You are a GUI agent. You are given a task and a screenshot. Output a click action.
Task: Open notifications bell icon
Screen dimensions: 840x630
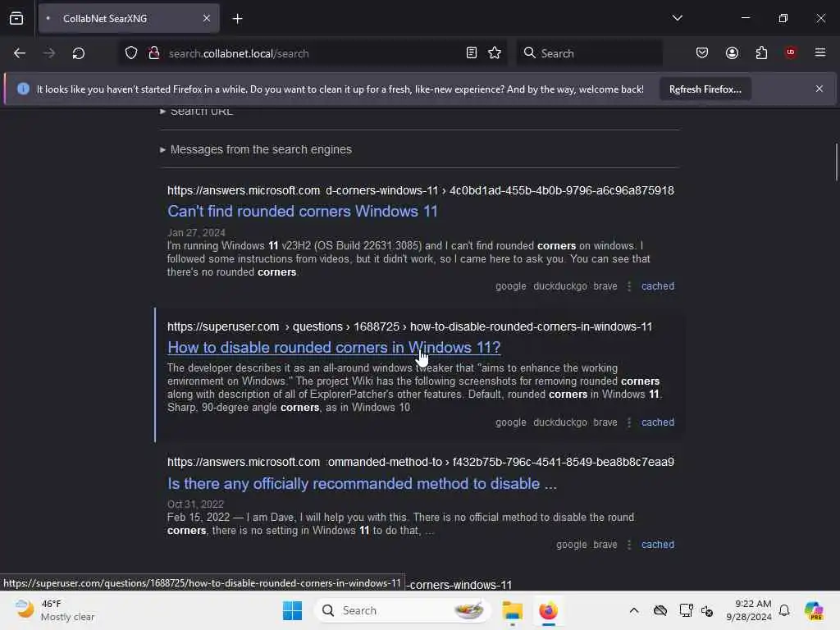pos(783,610)
